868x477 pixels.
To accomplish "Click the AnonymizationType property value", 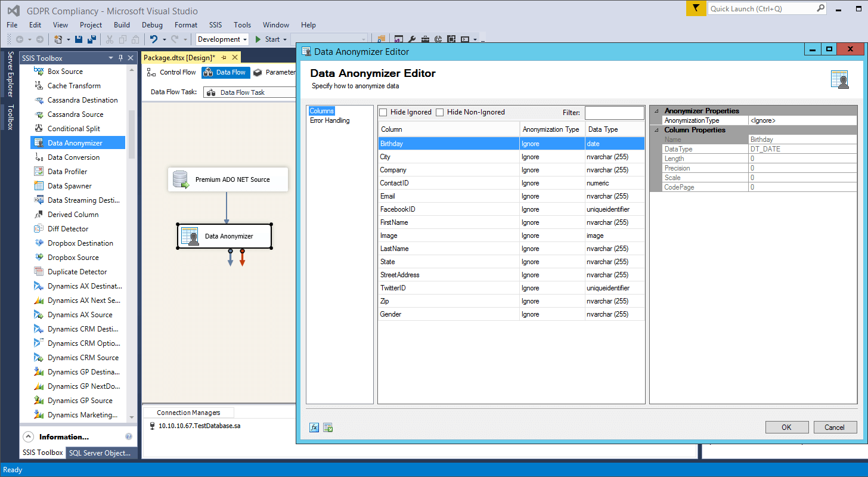I will 802,120.
